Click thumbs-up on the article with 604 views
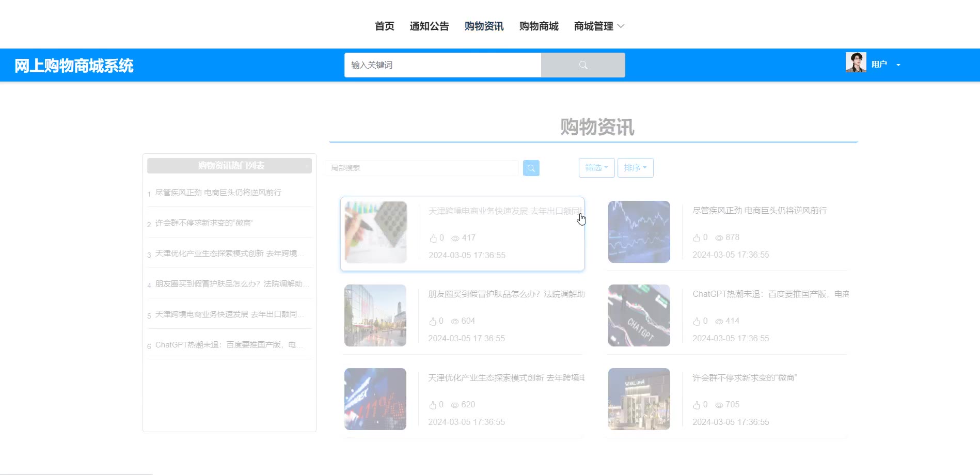The width and height of the screenshot is (980, 475). tap(433, 321)
